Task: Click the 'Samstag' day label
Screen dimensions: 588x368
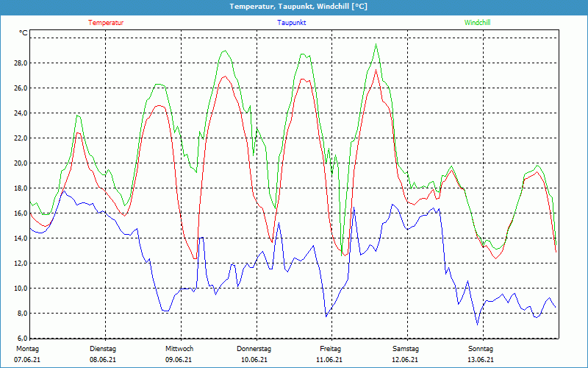Action: (406, 349)
